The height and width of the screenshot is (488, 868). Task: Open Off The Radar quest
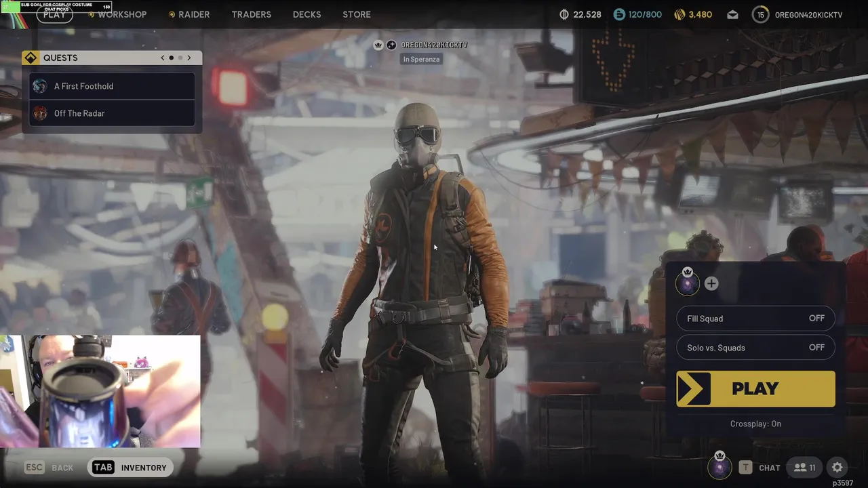pyautogui.click(x=112, y=113)
